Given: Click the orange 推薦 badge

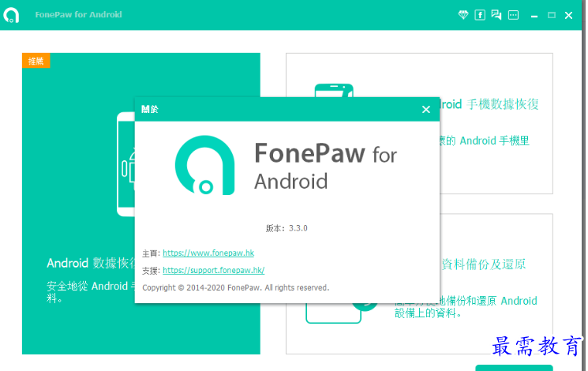Looking at the screenshot, I should (36, 61).
